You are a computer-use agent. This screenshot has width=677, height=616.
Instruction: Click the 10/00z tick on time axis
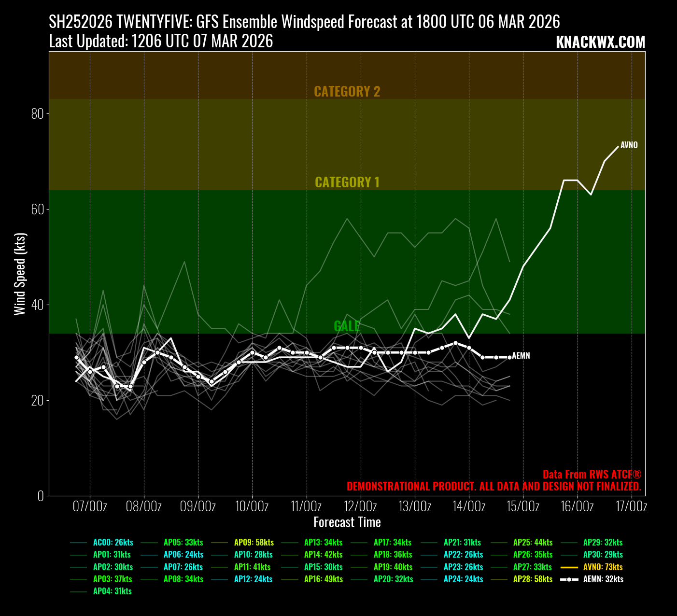pos(252,506)
